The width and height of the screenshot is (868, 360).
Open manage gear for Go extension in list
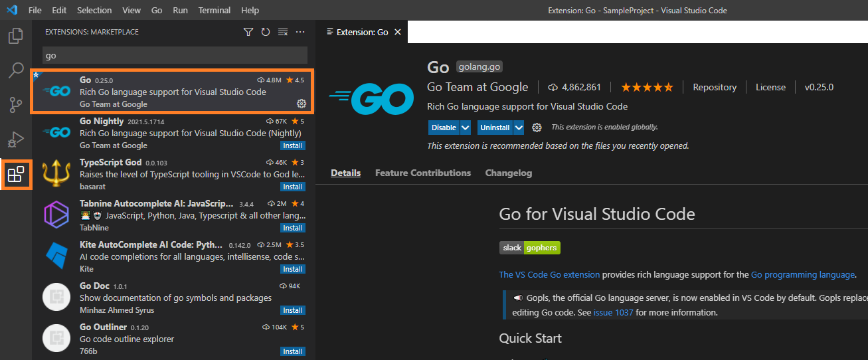click(x=301, y=104)
